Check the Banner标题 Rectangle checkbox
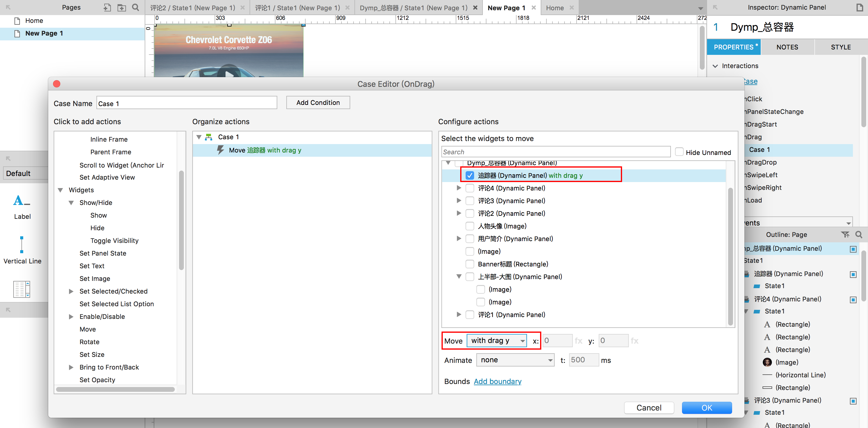 [469, 264]
